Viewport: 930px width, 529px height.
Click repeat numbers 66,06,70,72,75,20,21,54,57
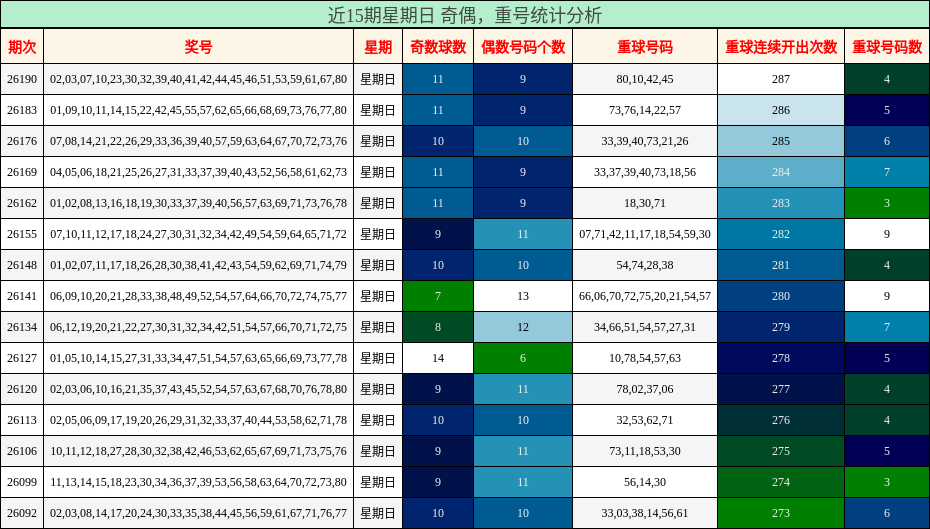point(645,296)
